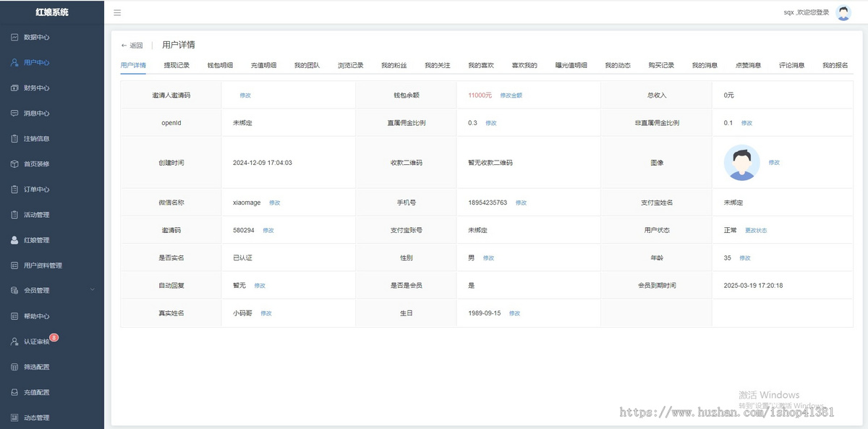This screenshot has width=868, height=429.
Task: Switch to the 我的粉丝 tab
Action: (x=393, y=65)
